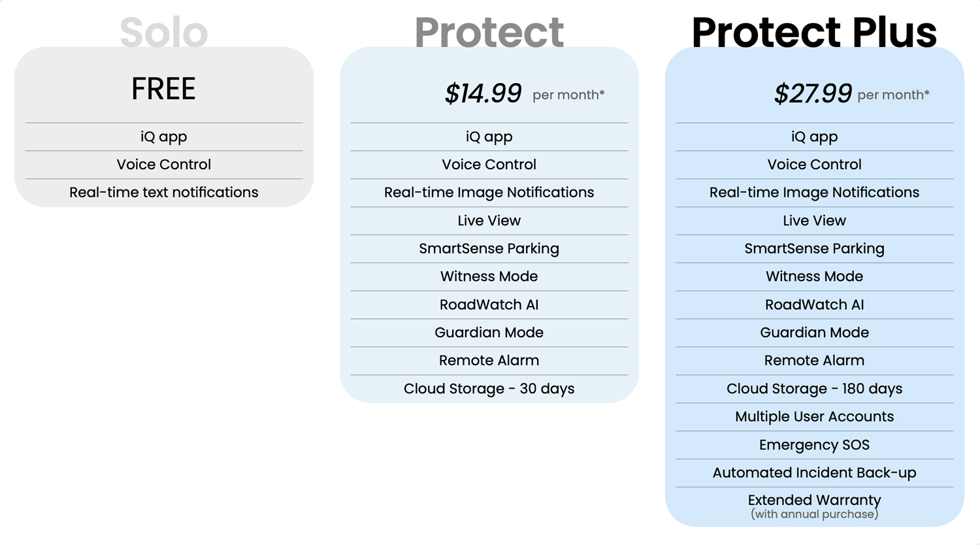The width and height of the screenshot is (980, 545).
Task: Click Witness Mode in Protect Plus plan
Action: (814, 276)
